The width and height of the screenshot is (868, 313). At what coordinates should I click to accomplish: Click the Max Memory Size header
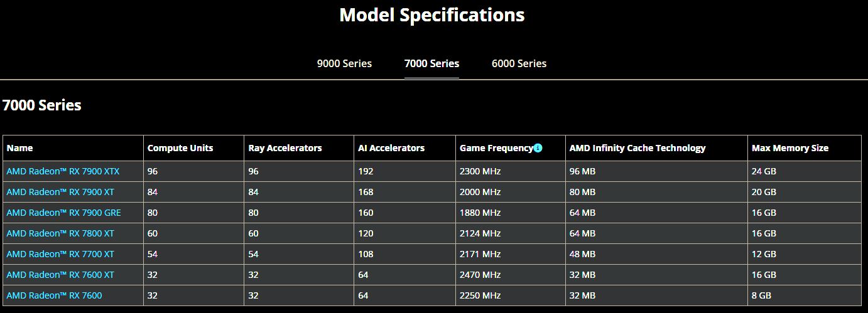click(x=790, y=148)
